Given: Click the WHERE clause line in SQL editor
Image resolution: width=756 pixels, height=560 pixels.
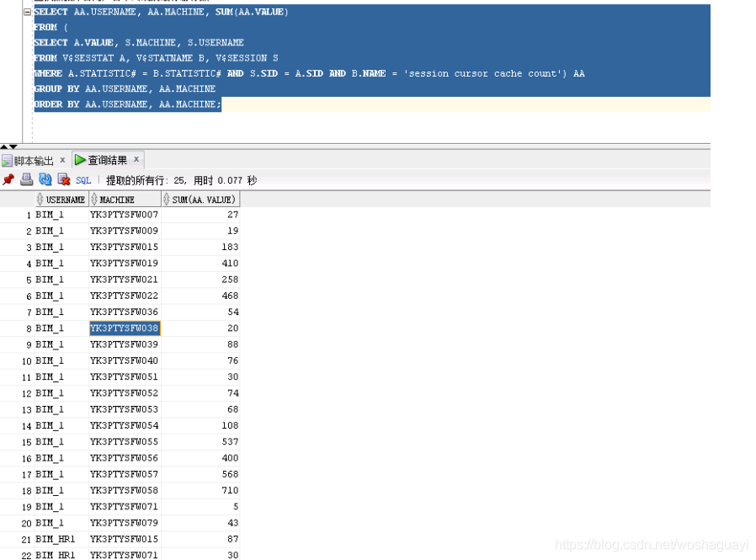Looking at the screenshot, I should click(309, 73).
